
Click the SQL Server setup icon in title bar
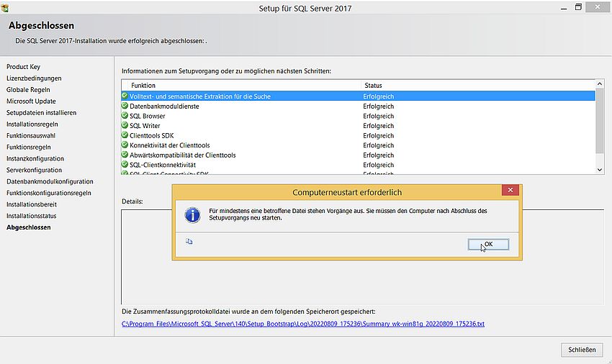5,8
